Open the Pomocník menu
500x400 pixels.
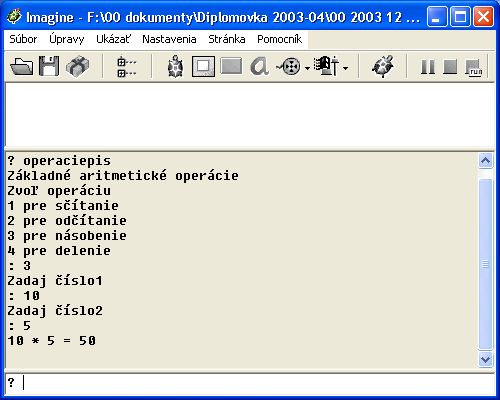click(279, 39)
